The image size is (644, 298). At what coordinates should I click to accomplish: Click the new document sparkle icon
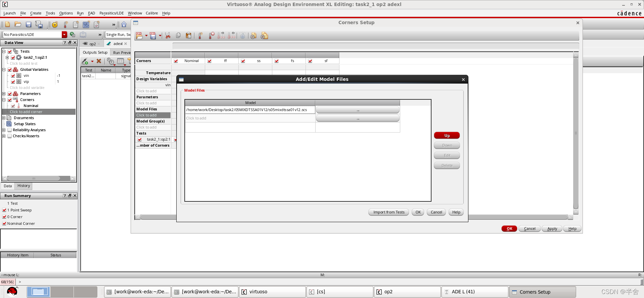pyautogui.click(x=76, y=24)
